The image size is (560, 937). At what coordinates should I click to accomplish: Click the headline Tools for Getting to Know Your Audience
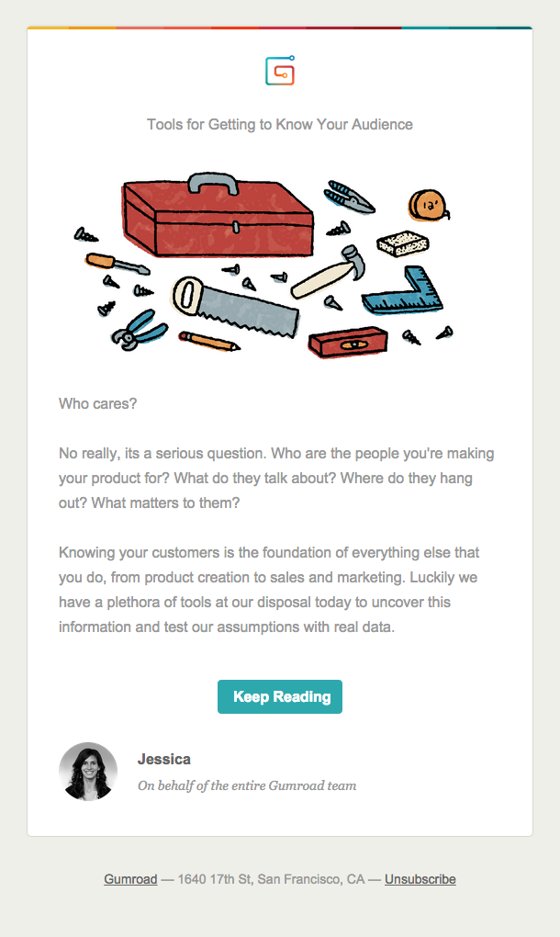point(280,124)
